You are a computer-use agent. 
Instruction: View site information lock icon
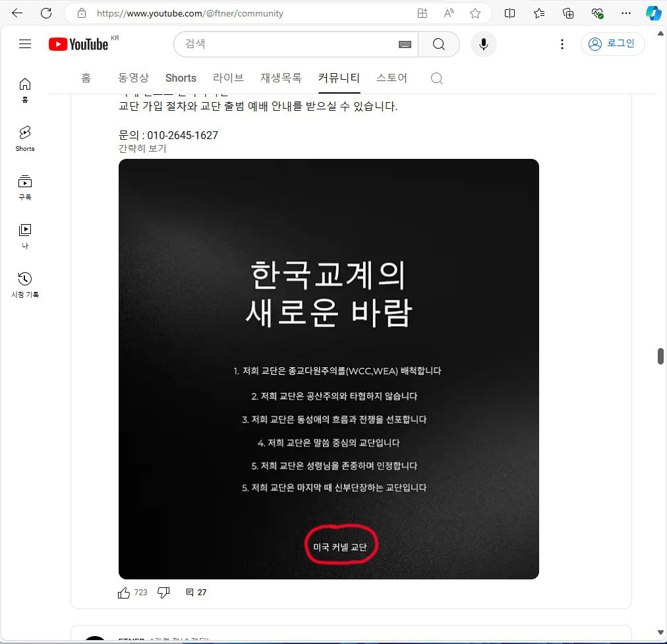82,13
